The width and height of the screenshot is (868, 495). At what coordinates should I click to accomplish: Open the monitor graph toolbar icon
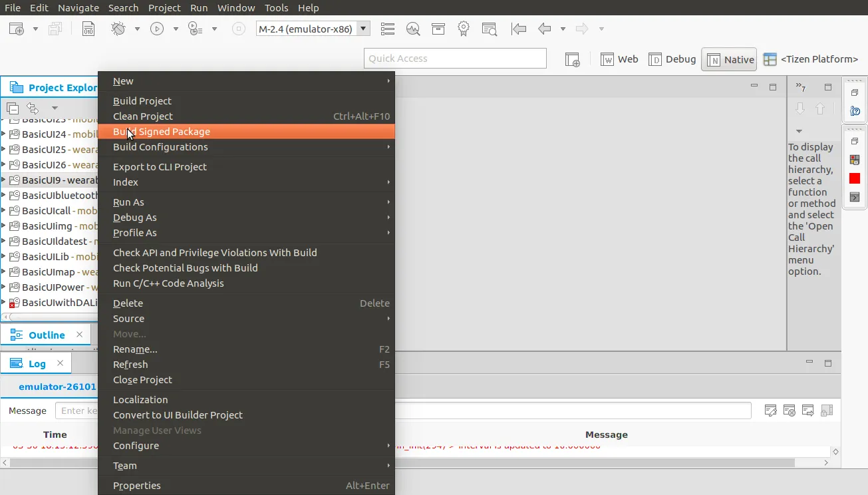(x=413, y=29)
